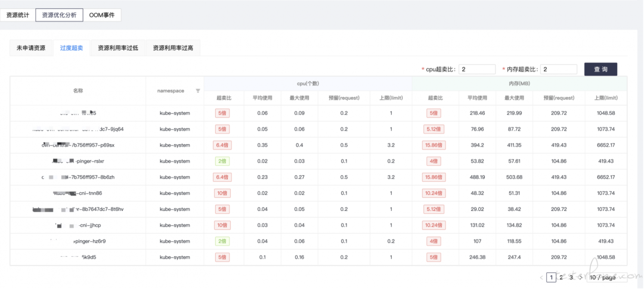Open the namespace column filter icon
This screenshot has height=289, width=644.
tap(198, 91)
